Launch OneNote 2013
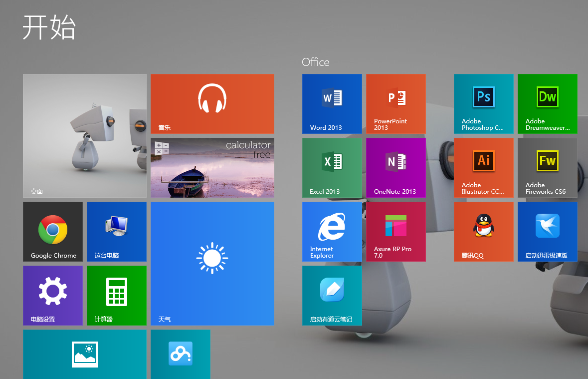The height and width of the screenshot is (379, 588). 395,168
